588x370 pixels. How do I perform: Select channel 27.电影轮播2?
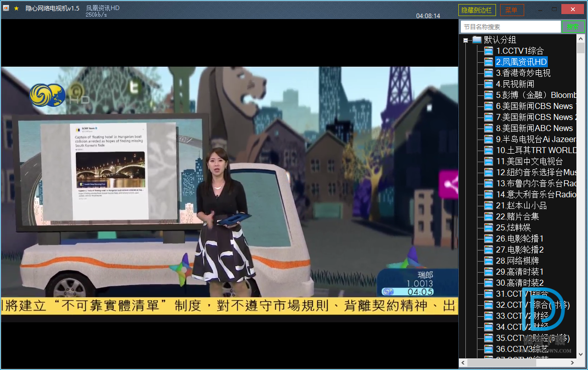[x=520, y=250]
